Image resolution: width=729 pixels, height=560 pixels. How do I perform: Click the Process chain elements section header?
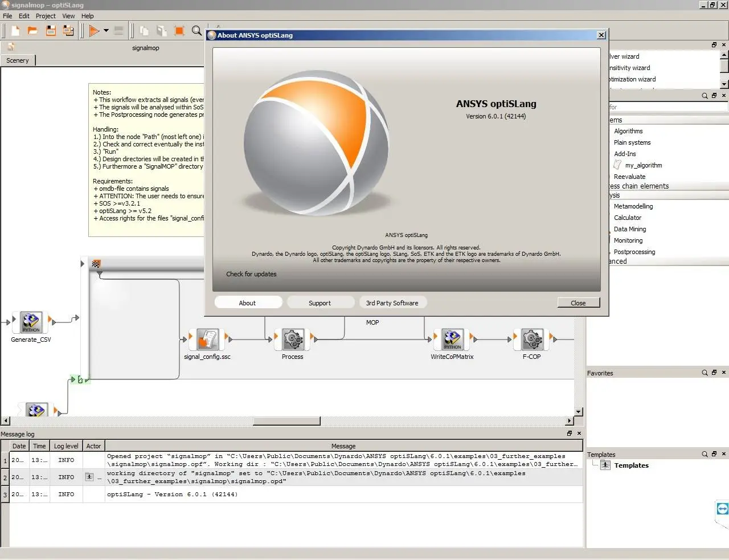(669, 186)
